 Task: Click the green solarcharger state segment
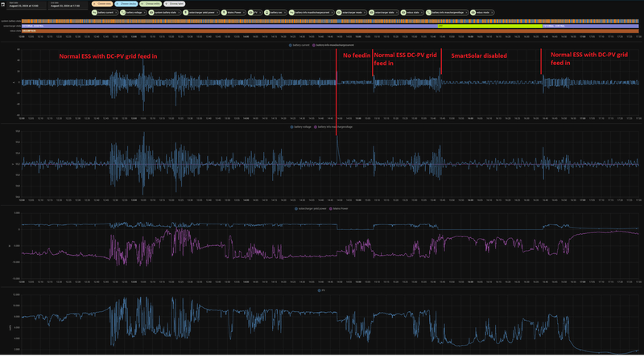pos(490,26)
